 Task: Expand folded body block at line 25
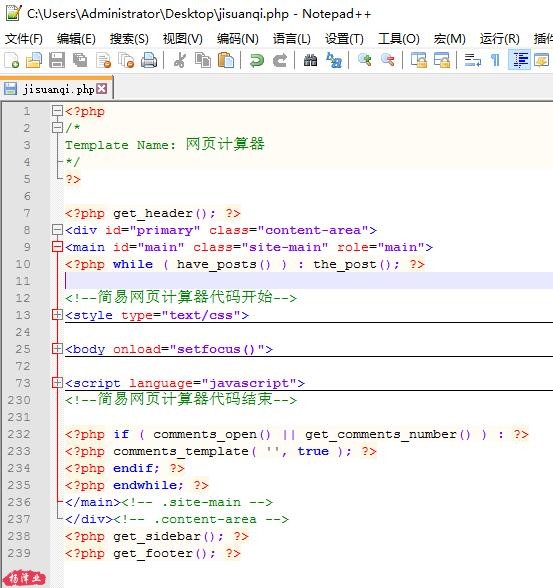57,349
